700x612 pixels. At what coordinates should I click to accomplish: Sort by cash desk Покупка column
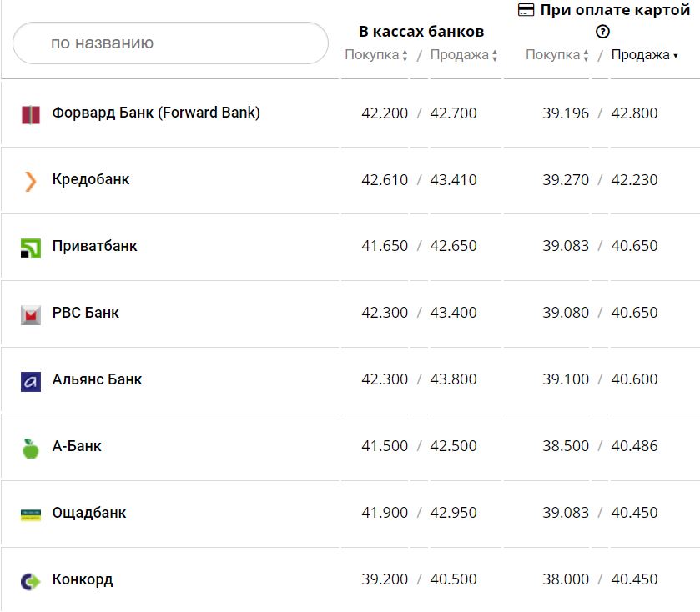tap(376, 55)
